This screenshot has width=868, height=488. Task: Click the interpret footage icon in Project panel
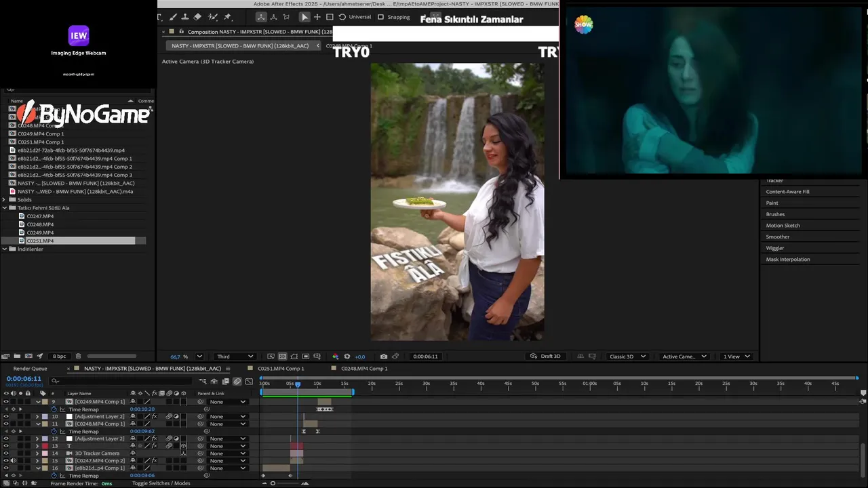[5, 357]
